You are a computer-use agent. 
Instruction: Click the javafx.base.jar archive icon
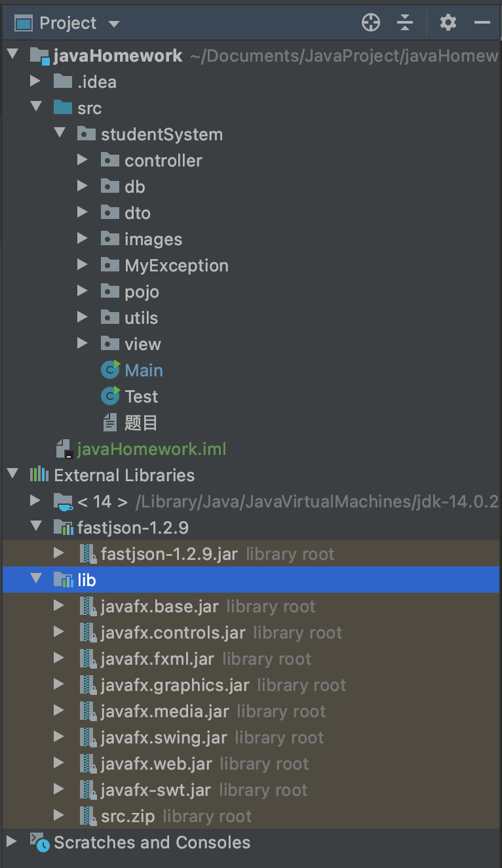[88, 606]
